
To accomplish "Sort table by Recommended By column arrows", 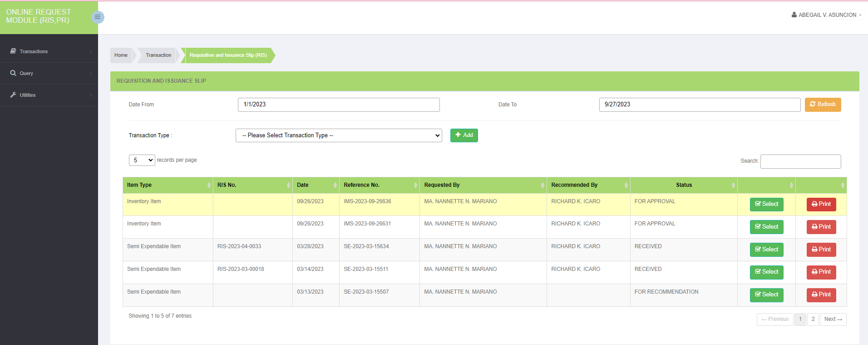I will tap(626, 185).
